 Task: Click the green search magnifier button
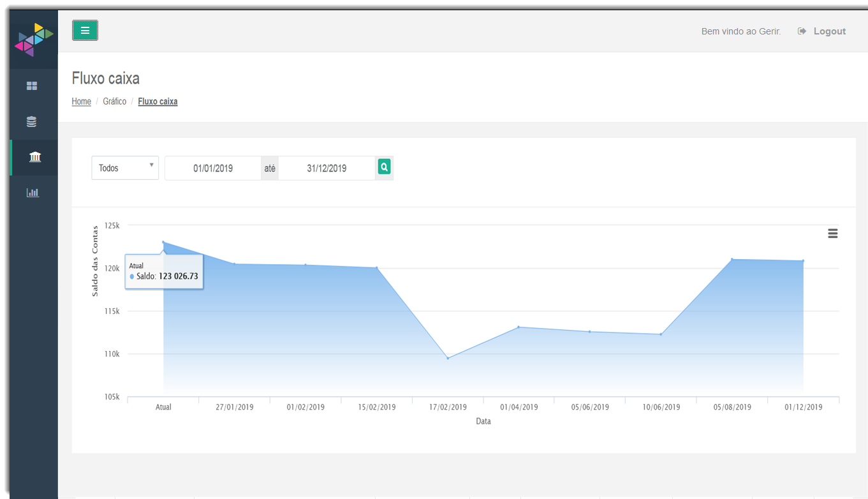tap(384, 167)
